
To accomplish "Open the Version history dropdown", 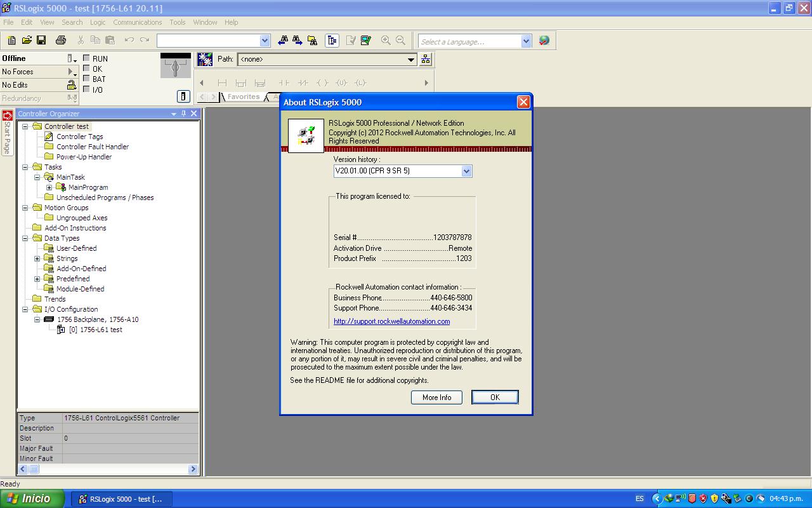I will pyautogui.click(x=466, y=171).
